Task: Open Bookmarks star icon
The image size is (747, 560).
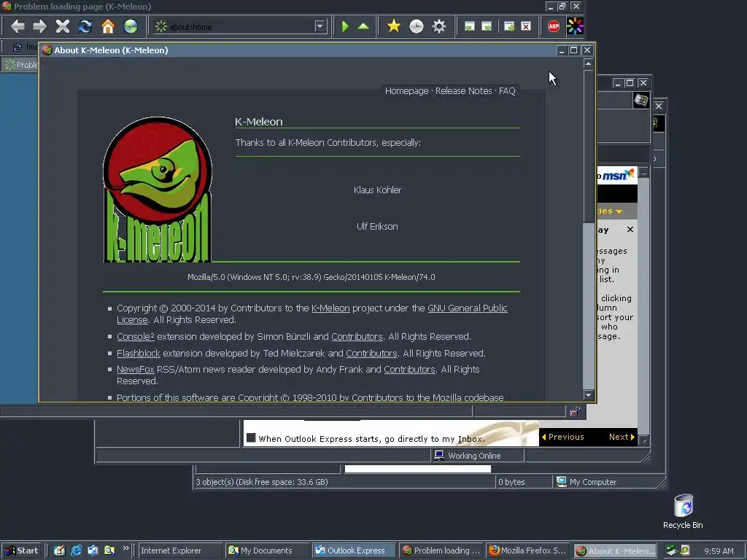Action: click(x=393, y=26)
